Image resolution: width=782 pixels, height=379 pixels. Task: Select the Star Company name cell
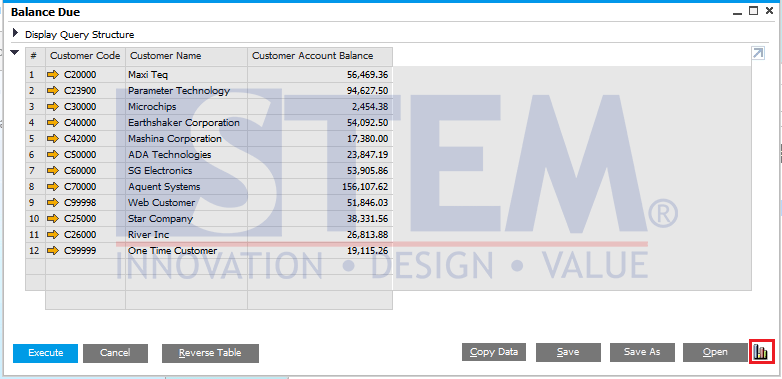[x=187, y=218]
